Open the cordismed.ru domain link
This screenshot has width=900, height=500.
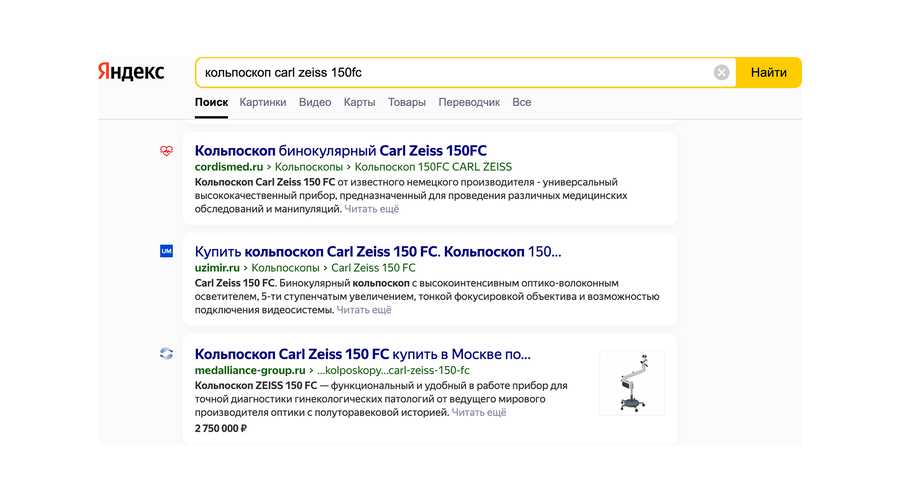click(x=228, y=167)
